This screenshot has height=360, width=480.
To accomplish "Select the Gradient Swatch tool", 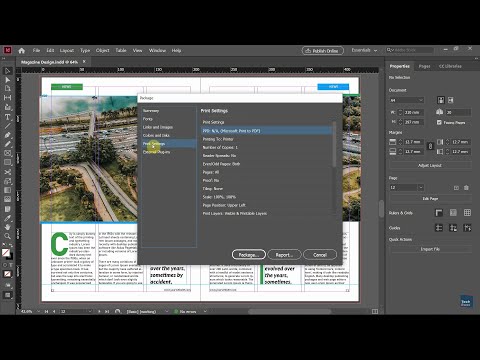I will click(7, 190).
